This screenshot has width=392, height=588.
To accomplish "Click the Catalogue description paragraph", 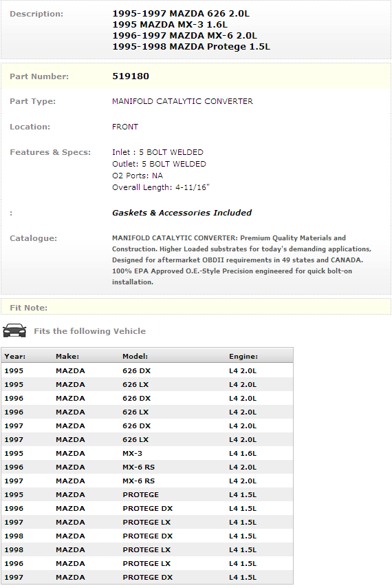I will (x=241, y=260).
